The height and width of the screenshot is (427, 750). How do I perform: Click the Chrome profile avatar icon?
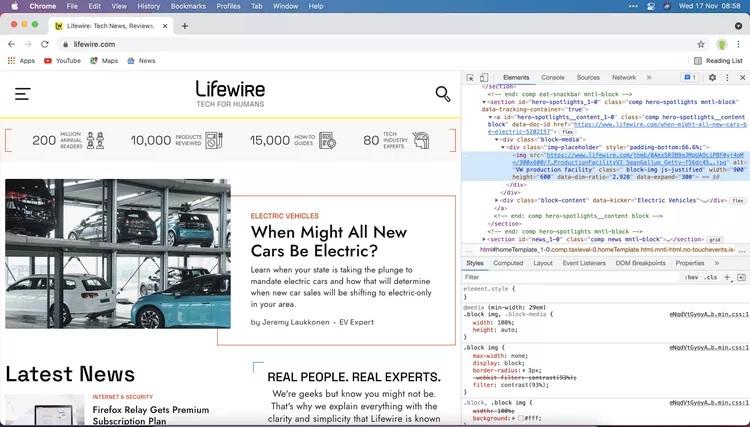722,44
